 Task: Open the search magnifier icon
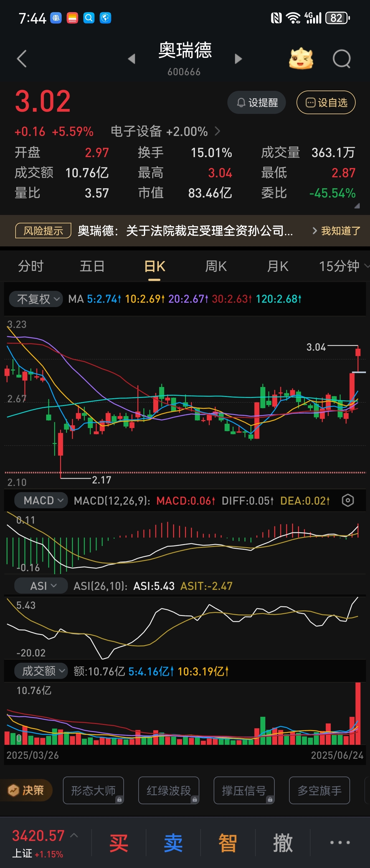tap(342, 58)
